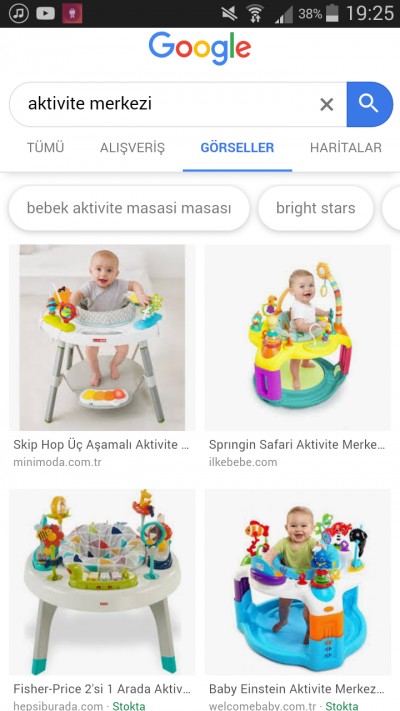Tap the 'bright stars' suggestion chip
400x711 pixels.
(316, 208)
